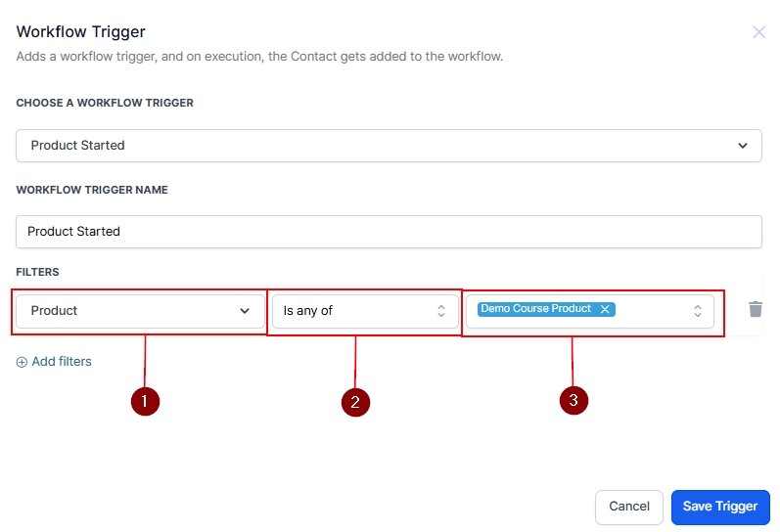
Task: Click the numbered marker 2 circle
Action: [x=355, y=402]
